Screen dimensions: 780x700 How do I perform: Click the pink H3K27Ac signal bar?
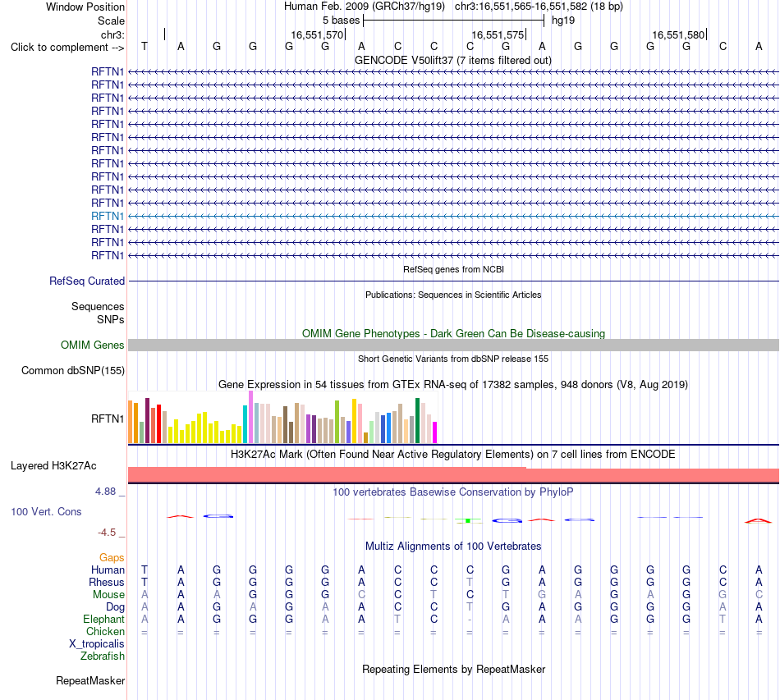453,475
